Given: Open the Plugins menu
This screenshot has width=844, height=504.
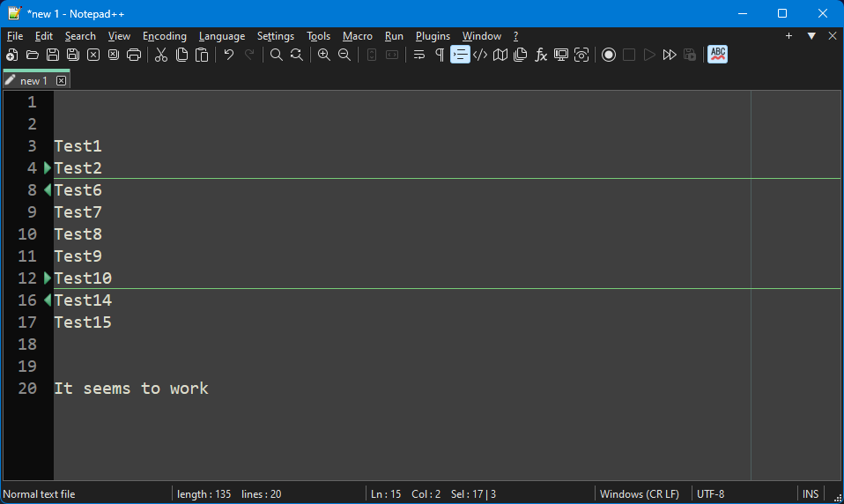Looking at the screenshot, I should (433, 36).
